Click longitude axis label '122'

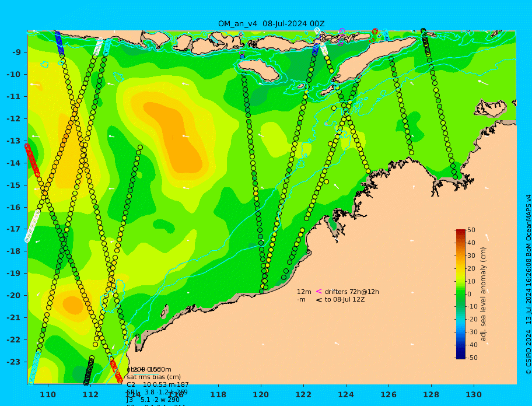(x=303, y=395)
